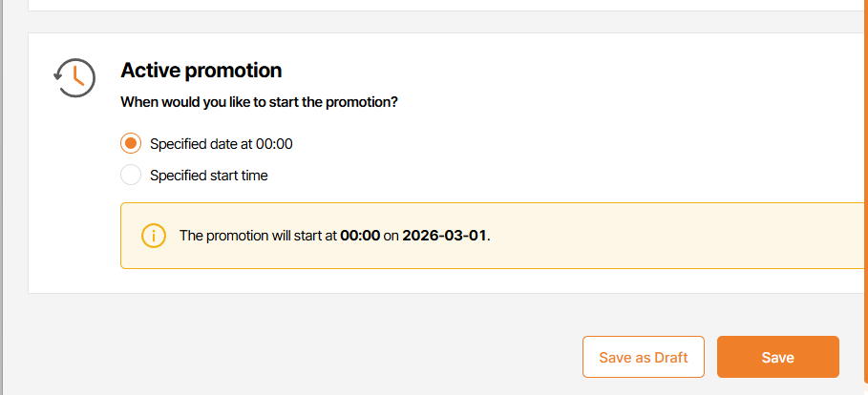Select the "Specified date at 00:00" radio button

[x=131, y=144]
